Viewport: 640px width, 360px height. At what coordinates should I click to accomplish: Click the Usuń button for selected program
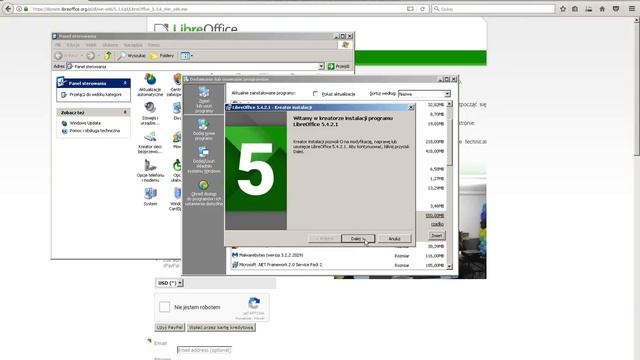coord(436,236)
